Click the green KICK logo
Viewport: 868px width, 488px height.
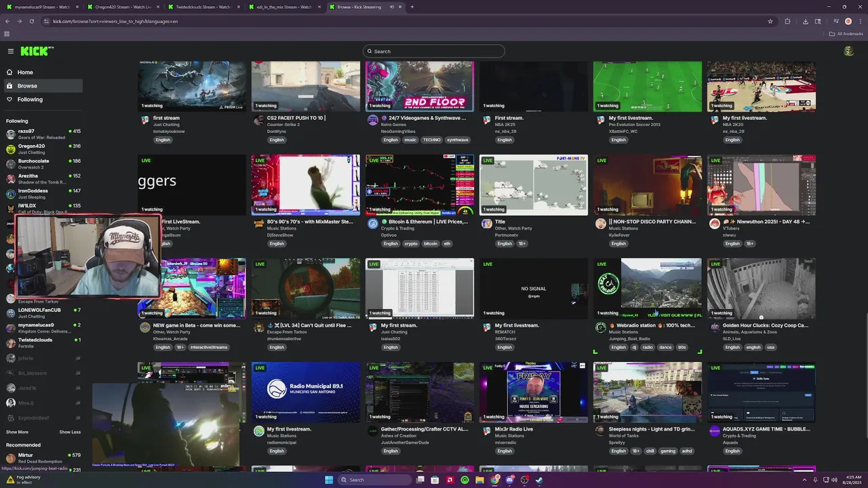(37, 51)
